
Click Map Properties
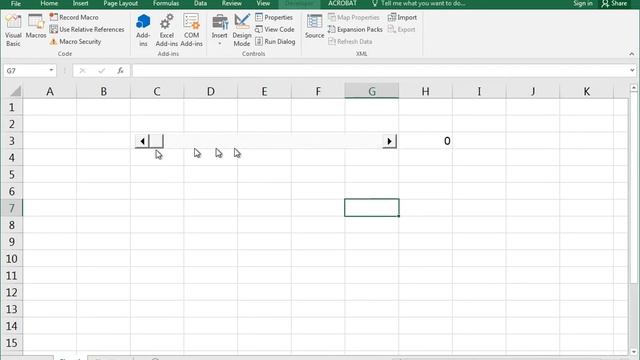[x=353, y=17]
